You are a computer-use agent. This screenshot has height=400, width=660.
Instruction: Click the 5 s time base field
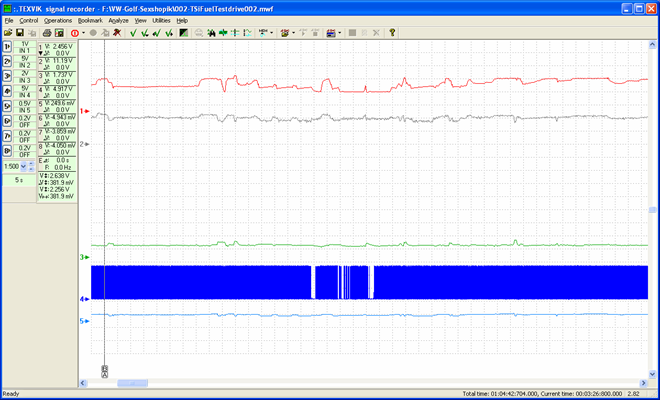coord(19,180)
